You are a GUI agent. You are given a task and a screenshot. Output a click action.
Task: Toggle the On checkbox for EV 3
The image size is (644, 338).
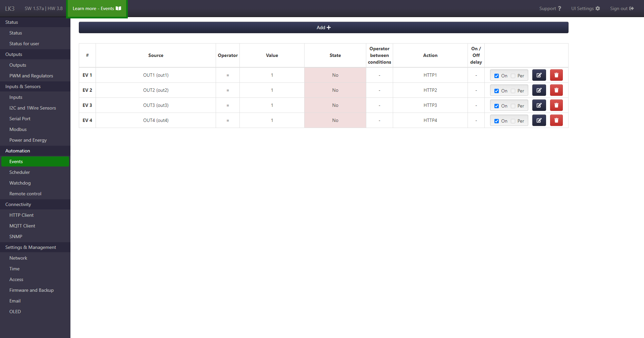point(496,106)
